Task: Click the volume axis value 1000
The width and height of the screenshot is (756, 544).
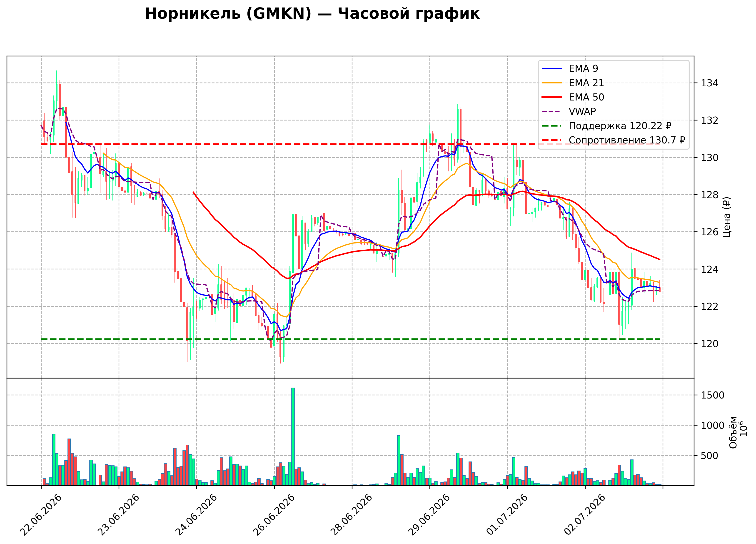Action: [x=712, y=426]
